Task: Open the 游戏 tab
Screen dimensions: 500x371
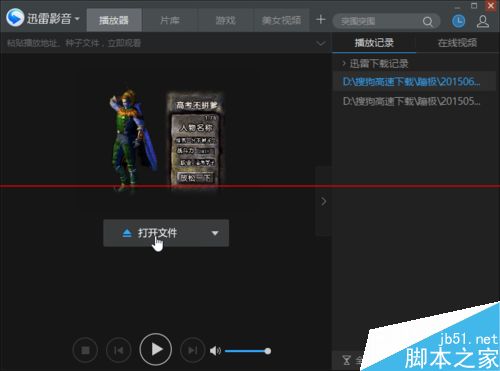Action: pos(226,20)
